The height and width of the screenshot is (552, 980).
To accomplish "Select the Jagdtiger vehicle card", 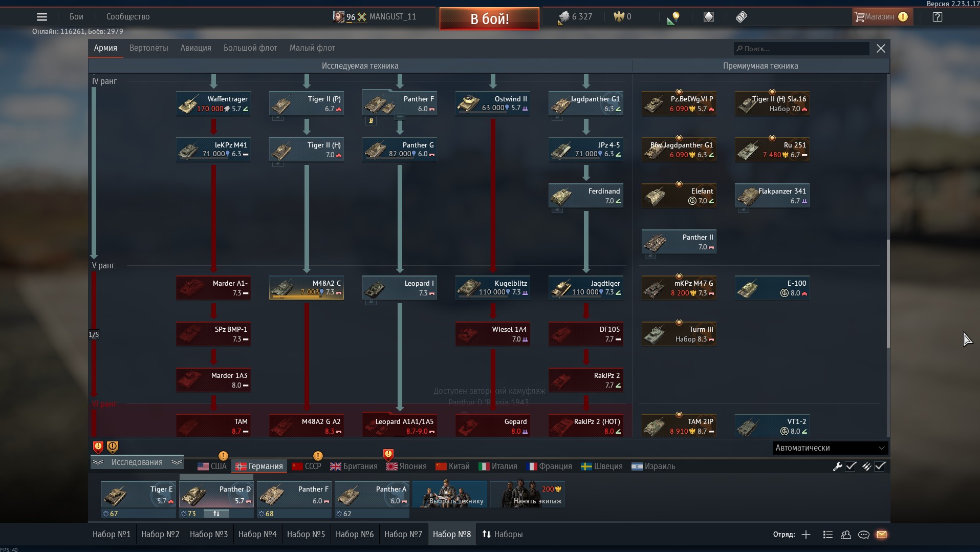I will pyautogui.click(x=586, y=288).
